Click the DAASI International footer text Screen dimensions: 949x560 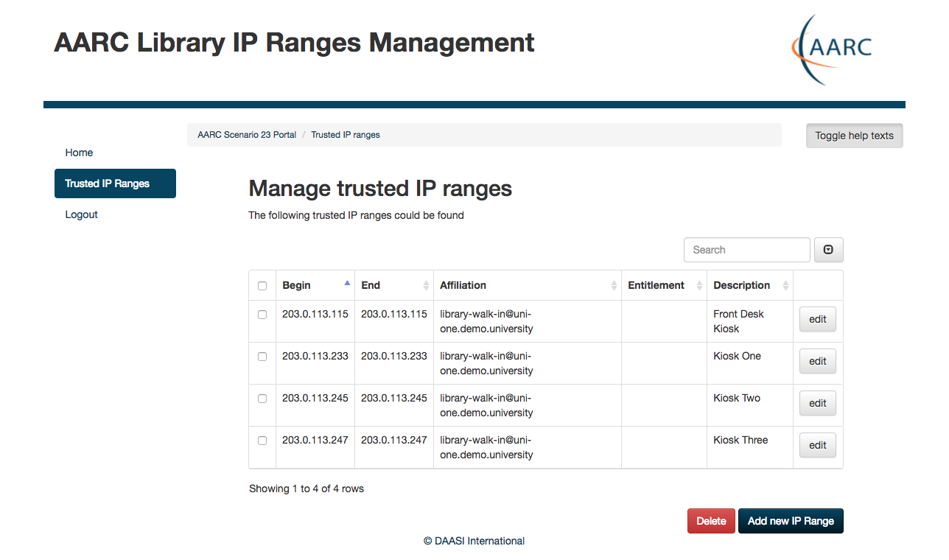[474, 541]
